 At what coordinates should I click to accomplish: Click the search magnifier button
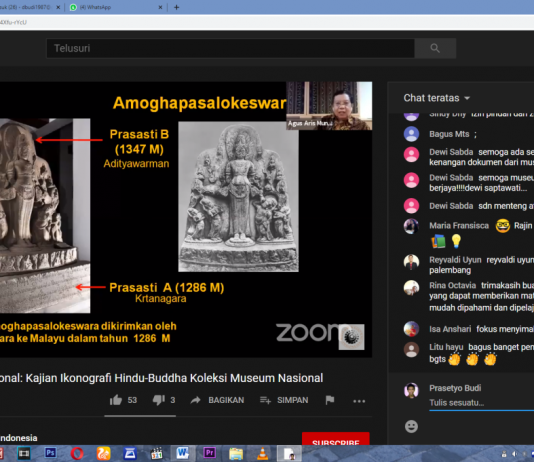(435, 48)
